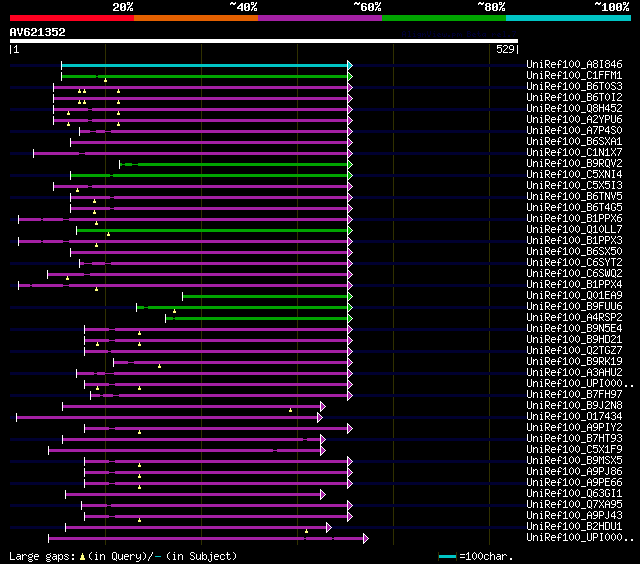View entry UniRef100_A9PJ86
Image resolution: width=640 pixels, height=564 pixels.
pos(574,472)
